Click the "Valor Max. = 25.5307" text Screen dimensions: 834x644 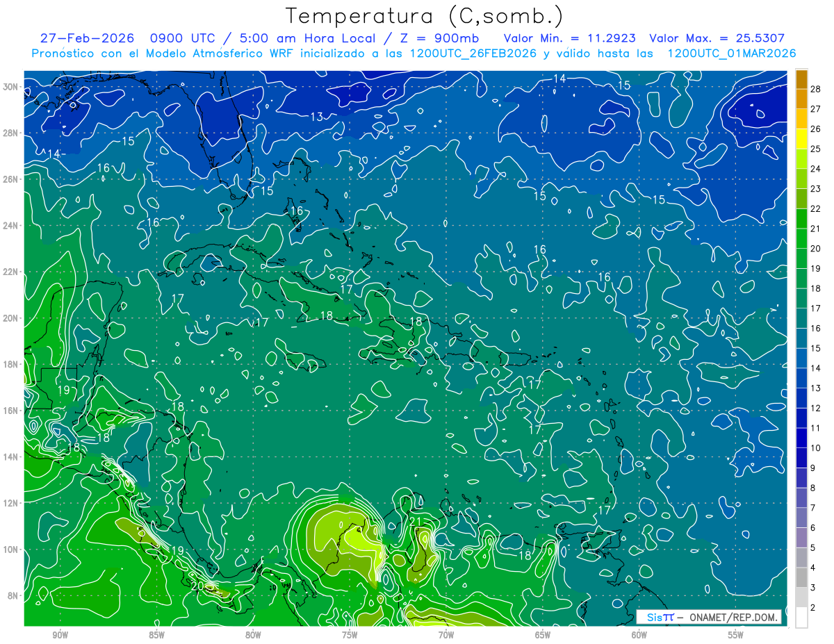click(717, 38)
